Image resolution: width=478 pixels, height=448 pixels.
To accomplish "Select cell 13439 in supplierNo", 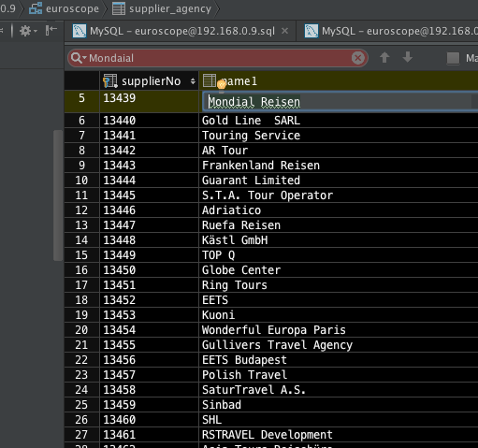I will tap(149, 102).
